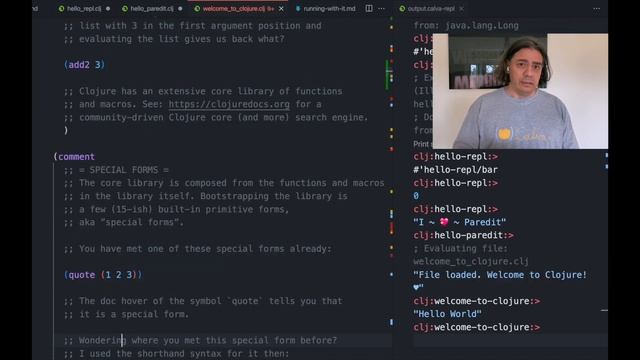Click the welcome_to_clojure.clj line in the REPL
The height and width of the screenshot is (360, 640).
pos(471,262)
